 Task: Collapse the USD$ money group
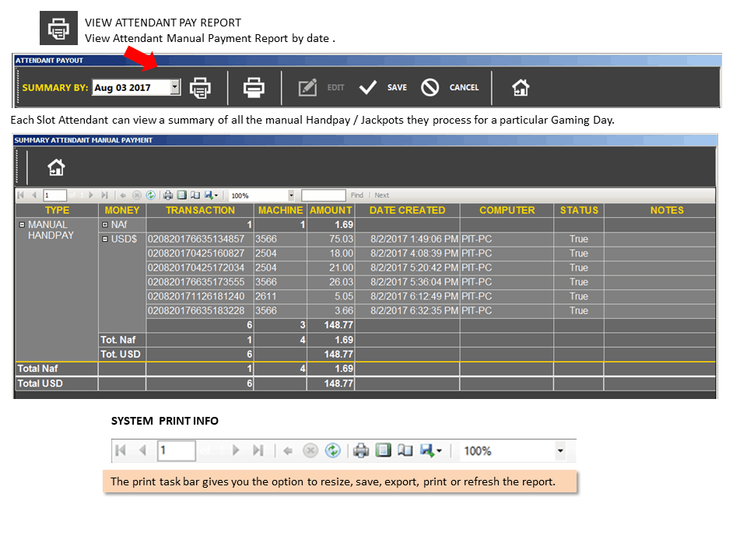tap(105, 239)
